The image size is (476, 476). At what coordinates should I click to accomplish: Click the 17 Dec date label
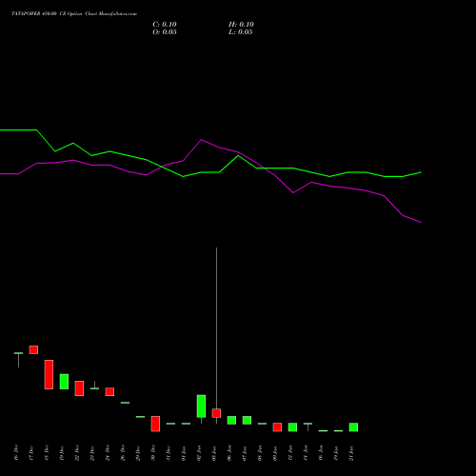coord(31,452)
